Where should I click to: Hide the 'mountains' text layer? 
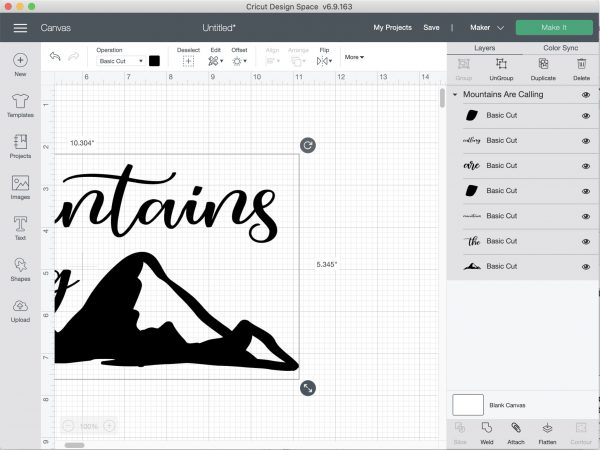point(585,216)
